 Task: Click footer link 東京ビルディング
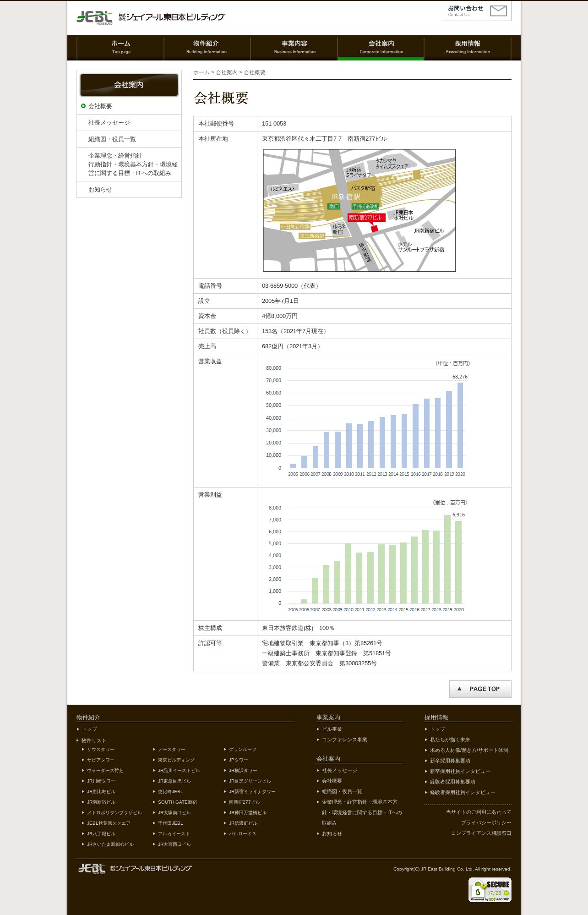[176, 760]
